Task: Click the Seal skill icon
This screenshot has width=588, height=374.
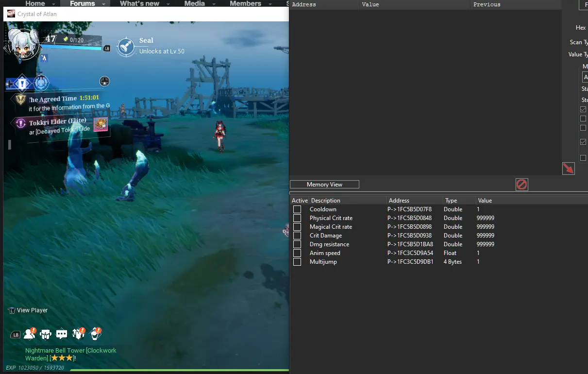Action: [126, 46]
